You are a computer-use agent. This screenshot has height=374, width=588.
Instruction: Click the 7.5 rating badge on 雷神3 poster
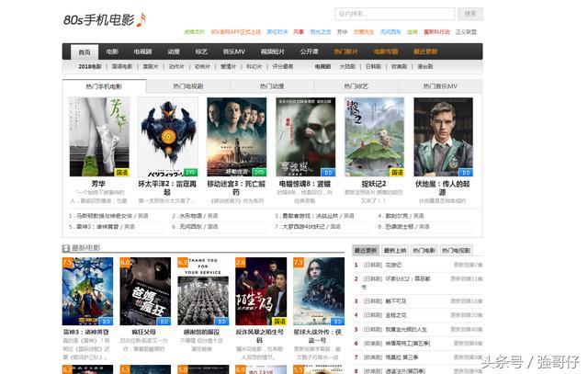(67, 262)
